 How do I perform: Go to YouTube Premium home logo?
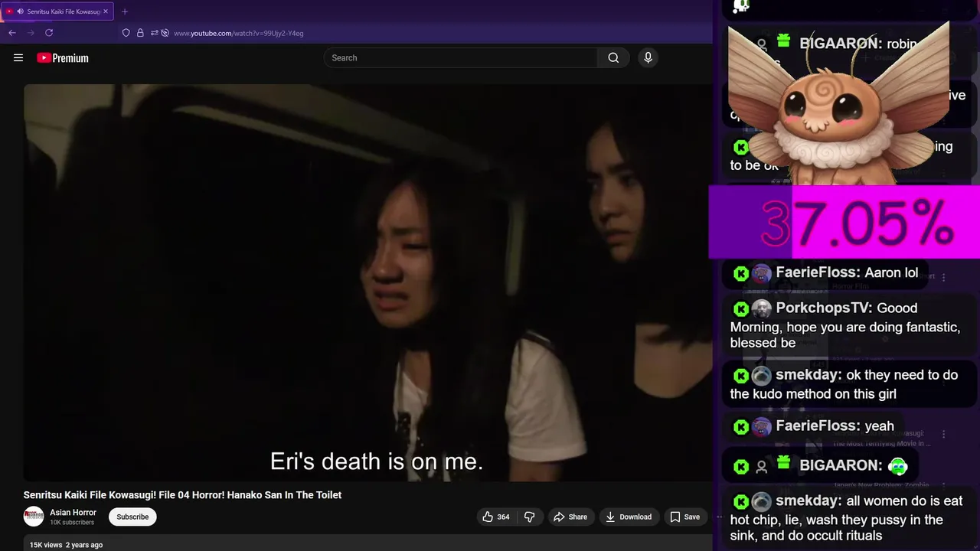[63, 57]
